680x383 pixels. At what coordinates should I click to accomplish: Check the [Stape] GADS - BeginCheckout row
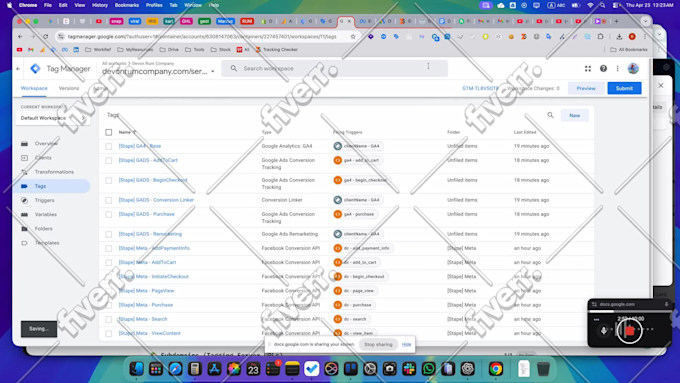click(109, 180)
